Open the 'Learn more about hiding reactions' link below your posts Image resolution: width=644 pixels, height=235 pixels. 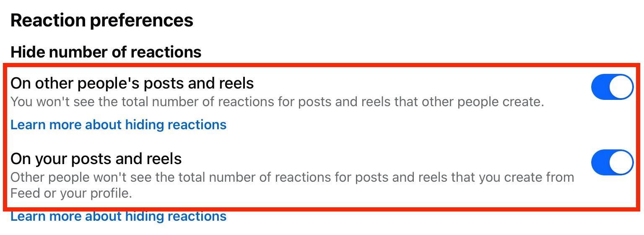click(x=118, y=217)
